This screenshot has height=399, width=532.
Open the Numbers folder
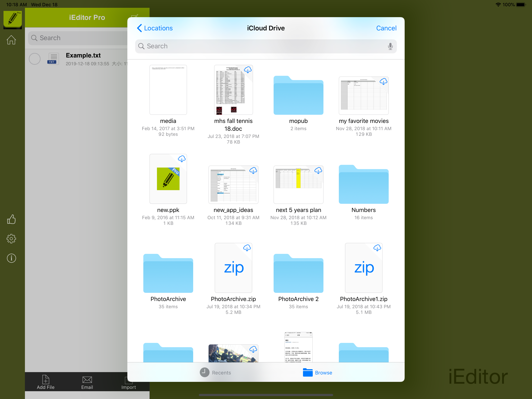click(363, 184)
